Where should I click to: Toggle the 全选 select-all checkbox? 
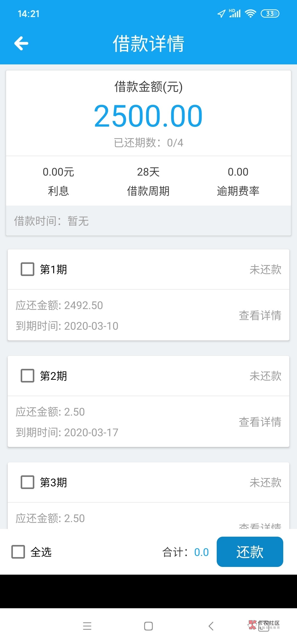coord(18,552)
